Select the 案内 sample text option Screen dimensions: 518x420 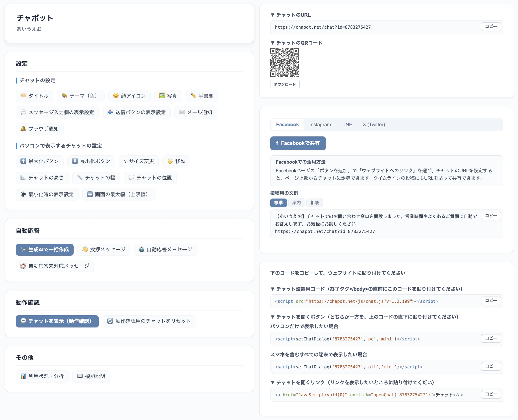tap(296, 203)
